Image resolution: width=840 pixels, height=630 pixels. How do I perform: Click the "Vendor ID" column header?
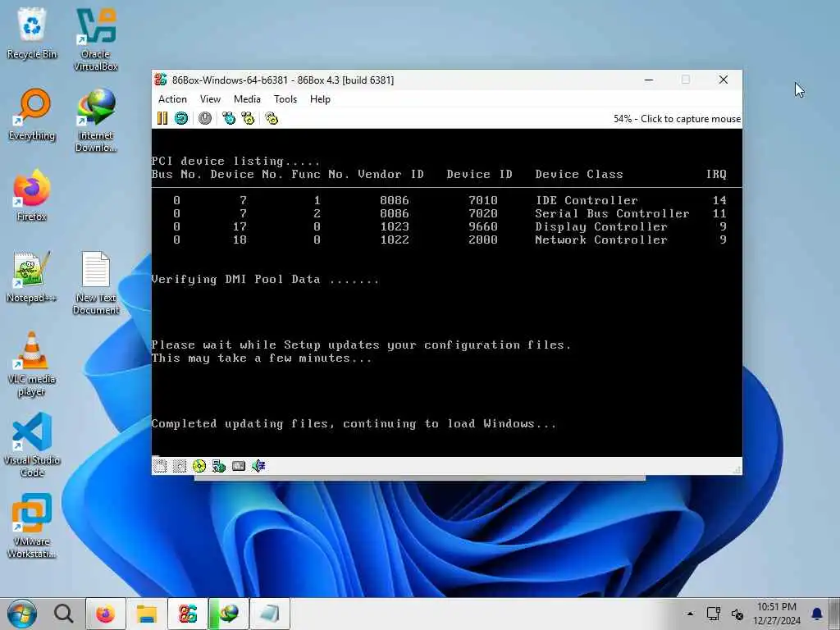[390, 174]
